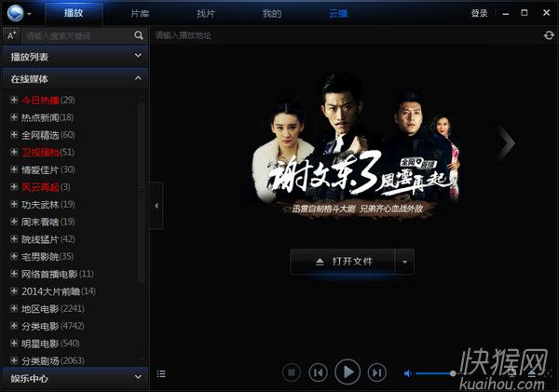Select 分类电影 (4742) entry

coord(53,326)
